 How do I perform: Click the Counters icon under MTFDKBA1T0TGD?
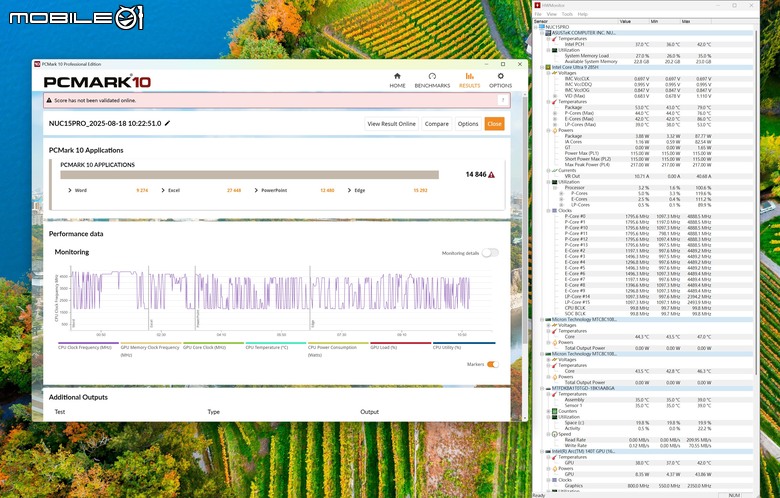click(555, 411)
